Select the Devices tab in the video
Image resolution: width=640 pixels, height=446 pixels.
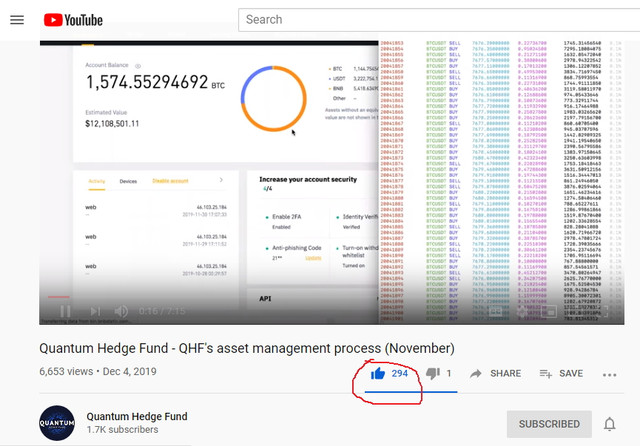128,181
